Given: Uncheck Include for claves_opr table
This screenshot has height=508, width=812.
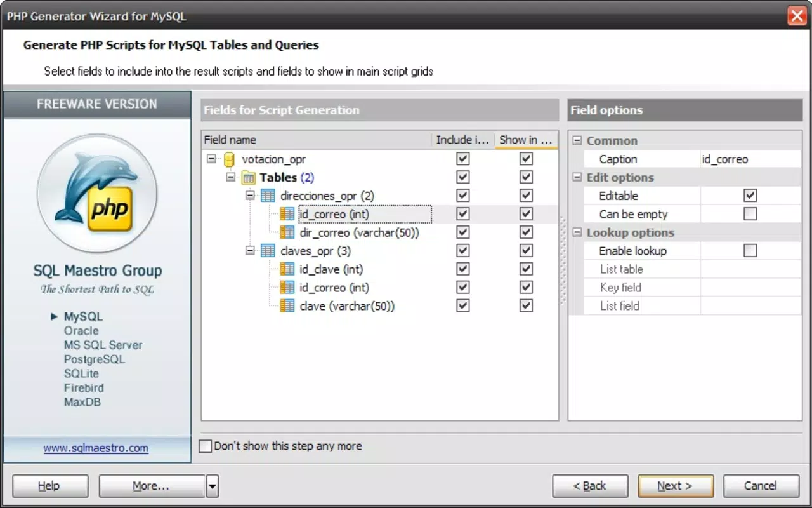Looking at the screenshot, I should point(463,251).
